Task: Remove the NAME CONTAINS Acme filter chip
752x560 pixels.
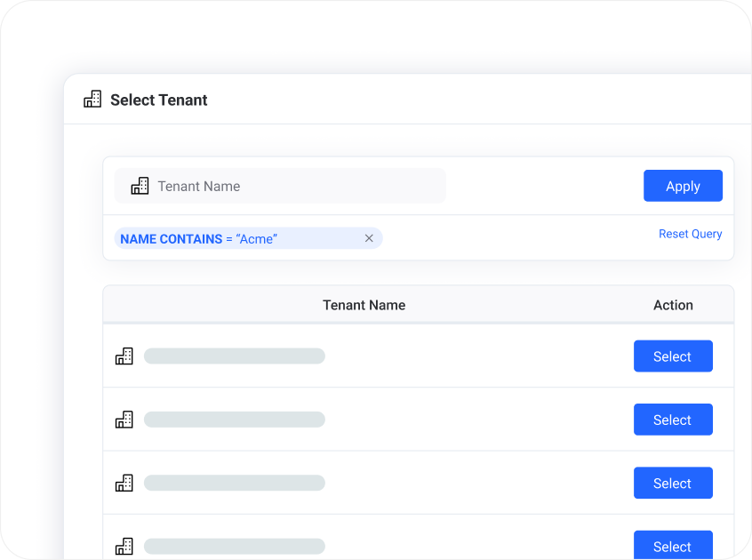Action: click(x=369, y=238)
